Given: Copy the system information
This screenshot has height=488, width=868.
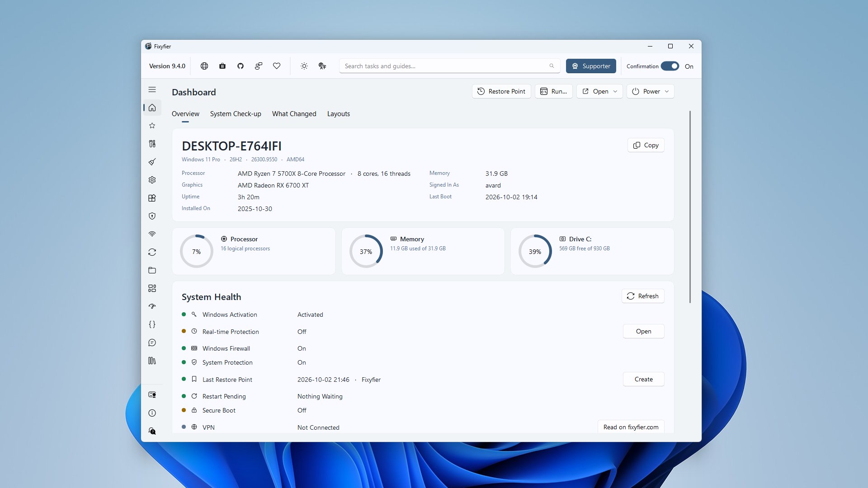Looking at the screenshot, I should 646,145.
